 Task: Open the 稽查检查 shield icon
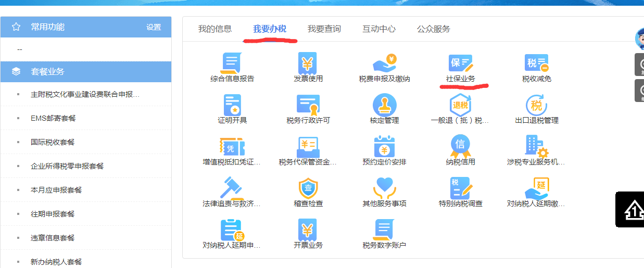tap(308, 188)
